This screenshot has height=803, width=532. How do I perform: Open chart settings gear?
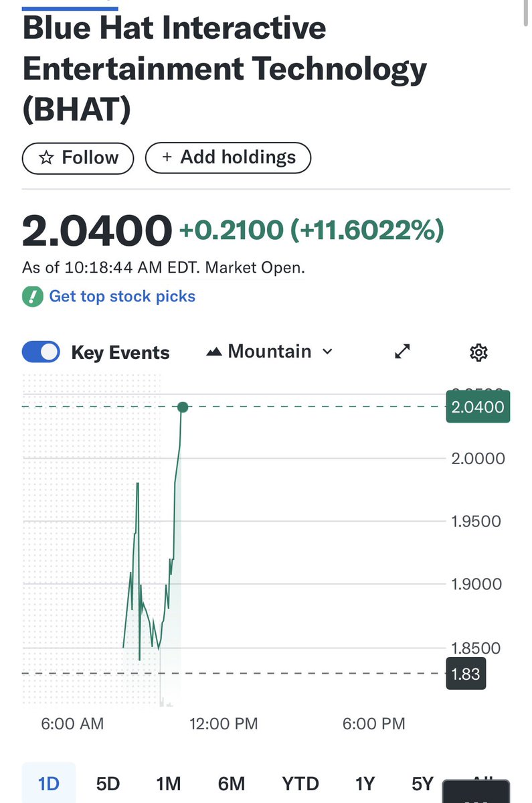479,352
